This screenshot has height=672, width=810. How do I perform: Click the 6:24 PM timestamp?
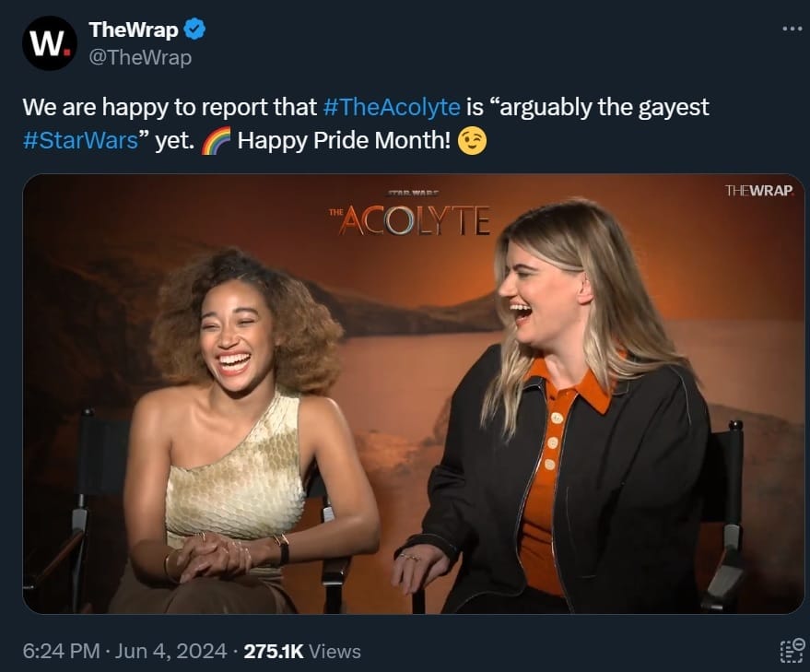click(61, 651)
